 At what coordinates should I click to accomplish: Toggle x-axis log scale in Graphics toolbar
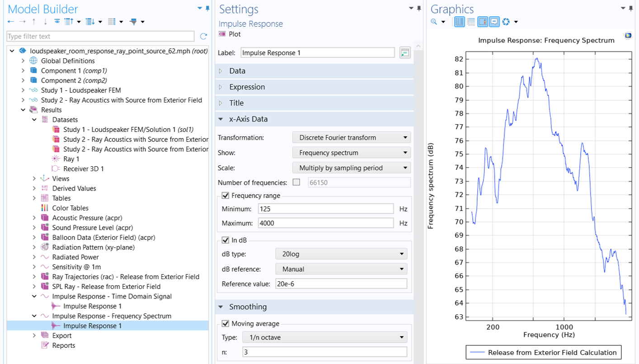(x=460, y=21)
